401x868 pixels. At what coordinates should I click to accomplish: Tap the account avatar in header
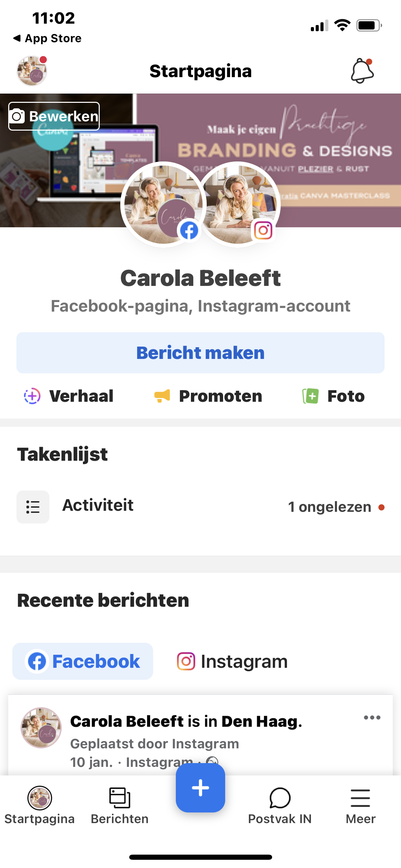(x=32, y=71)
